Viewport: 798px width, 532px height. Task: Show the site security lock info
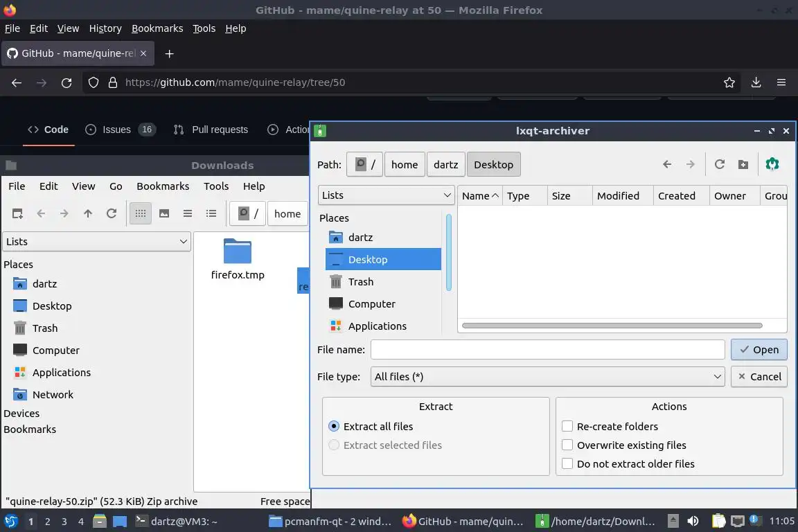113,82
